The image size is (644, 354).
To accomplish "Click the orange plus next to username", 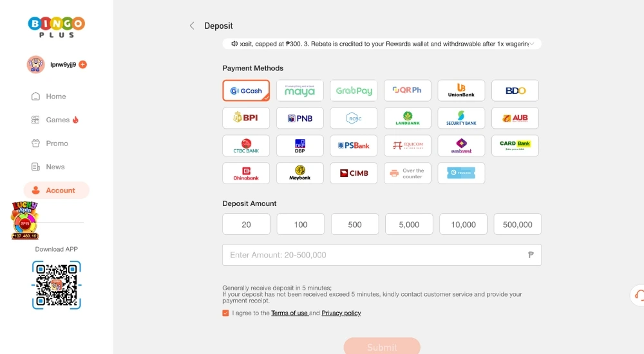I will (83, 64).
